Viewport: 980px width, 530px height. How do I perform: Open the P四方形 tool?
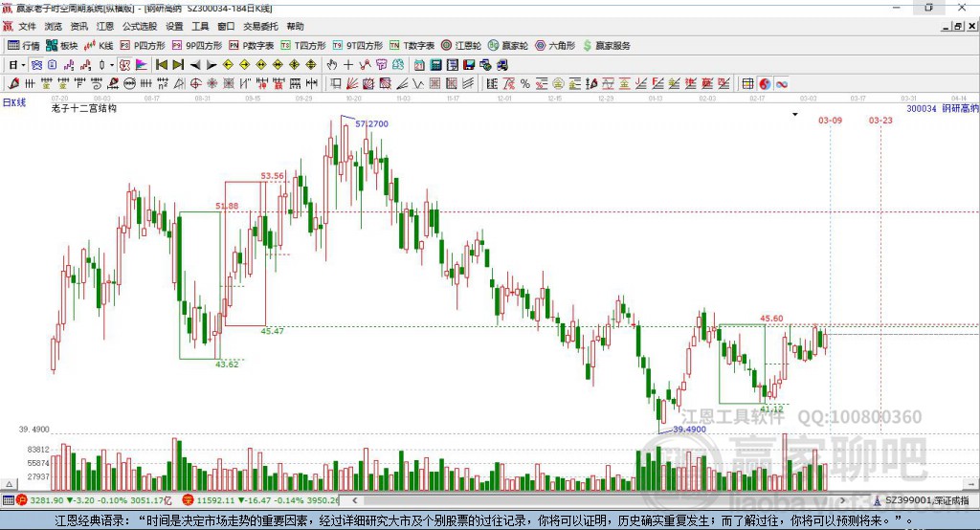click(143, 46)
